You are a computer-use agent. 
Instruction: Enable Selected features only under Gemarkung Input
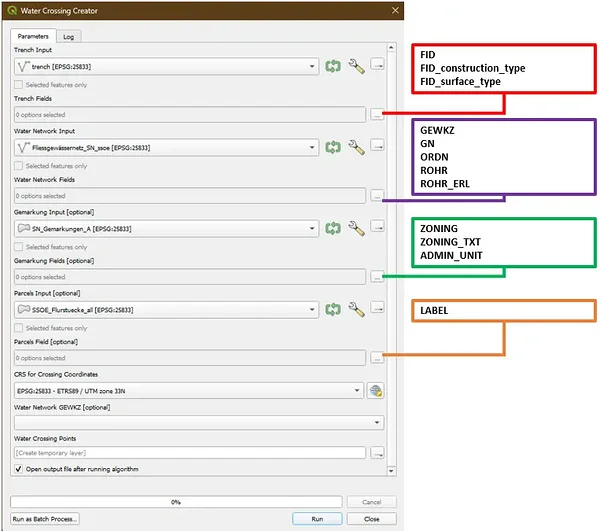(18, 247)
